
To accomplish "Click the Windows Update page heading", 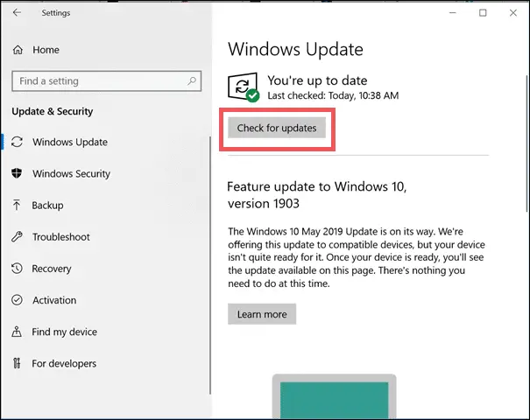I will tap(295, 50).
